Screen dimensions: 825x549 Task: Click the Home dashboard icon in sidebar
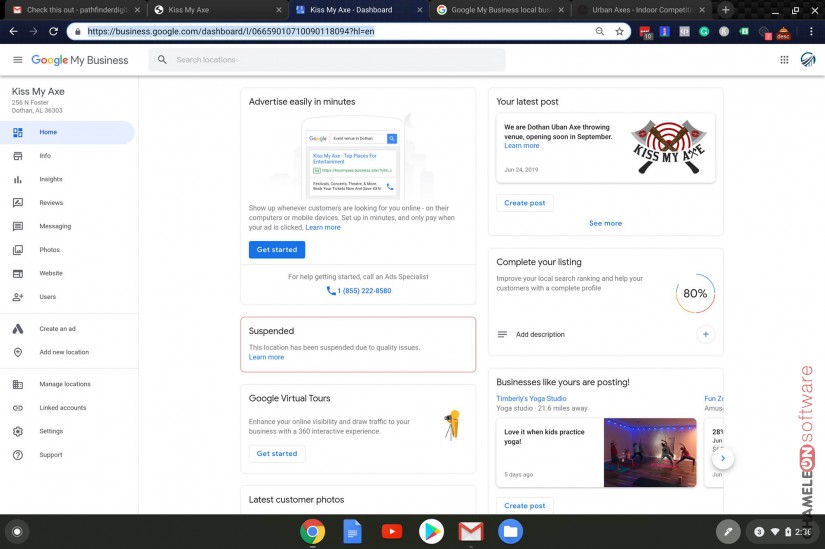(18, 132)
